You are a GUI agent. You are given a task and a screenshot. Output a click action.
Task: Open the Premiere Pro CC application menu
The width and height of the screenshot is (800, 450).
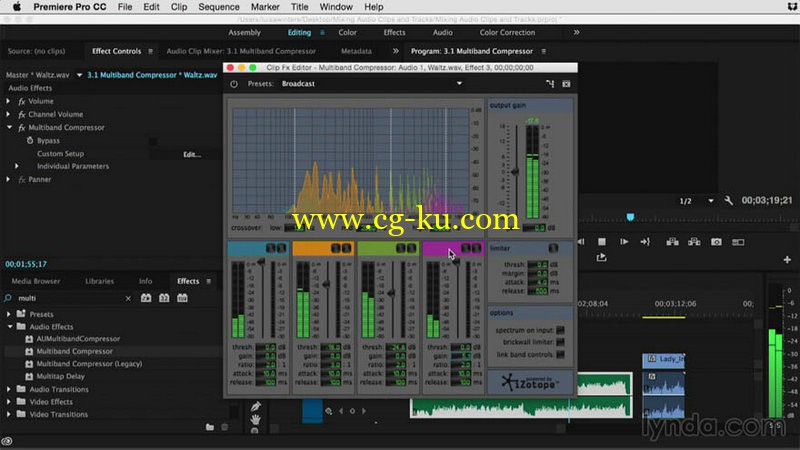tap(70, 7)
